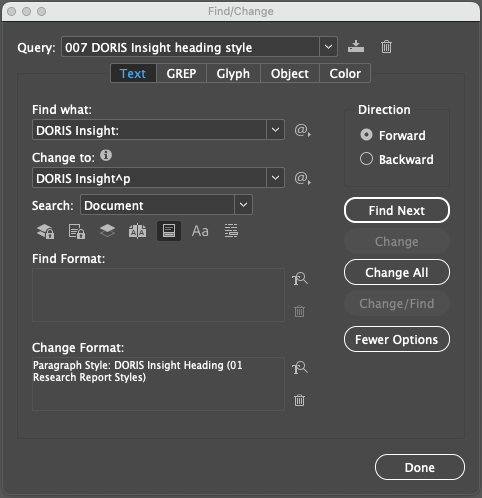Switch to the GREP tab
This screenshot has height=498, width=482.
click(x=181, y=73)
